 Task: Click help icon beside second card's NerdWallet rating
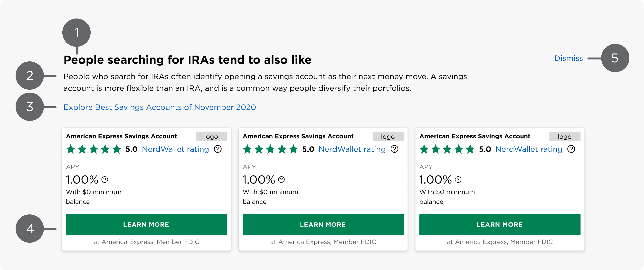pos(395,149)
